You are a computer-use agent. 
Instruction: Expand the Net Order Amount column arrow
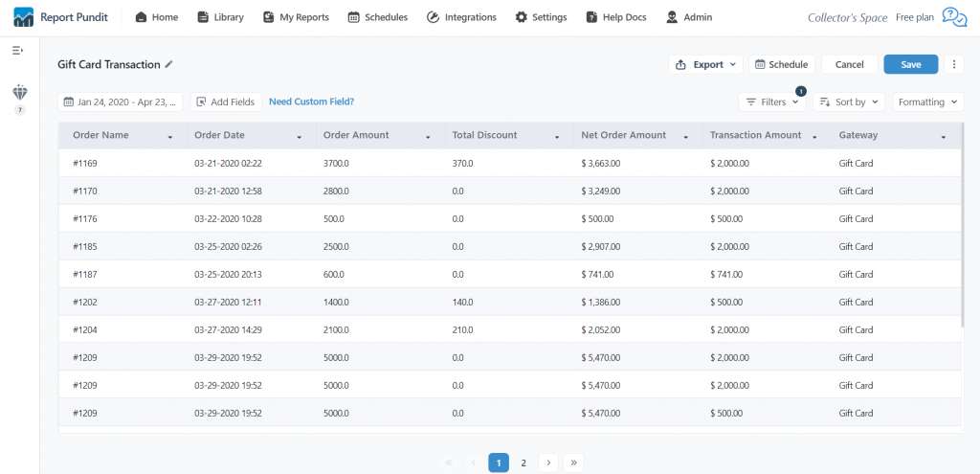(x=685, y=136)
